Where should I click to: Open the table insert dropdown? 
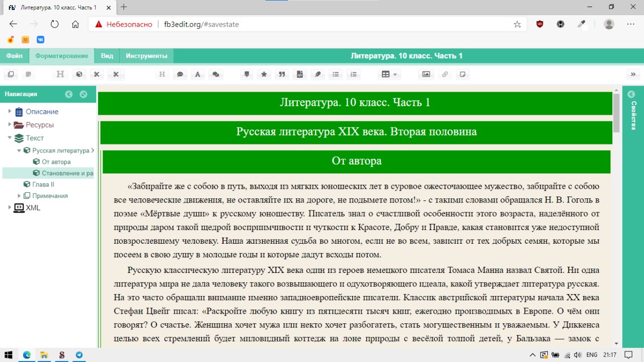(389, 75)
